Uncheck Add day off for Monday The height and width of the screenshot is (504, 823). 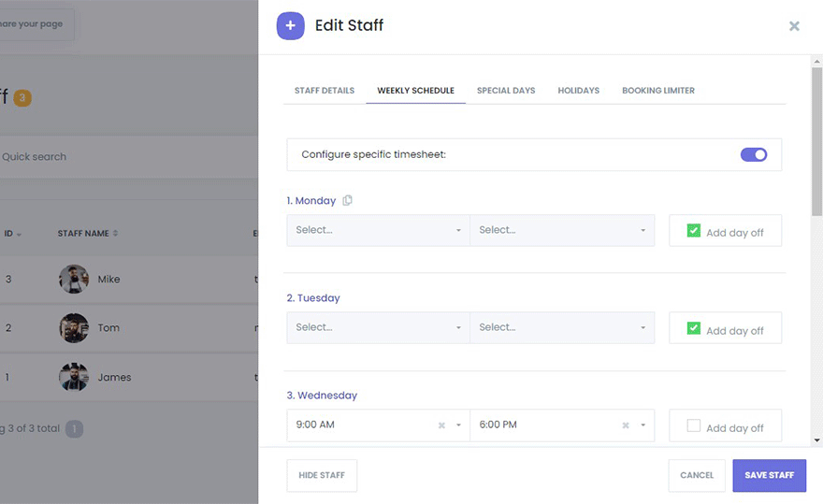pos(694,230)
